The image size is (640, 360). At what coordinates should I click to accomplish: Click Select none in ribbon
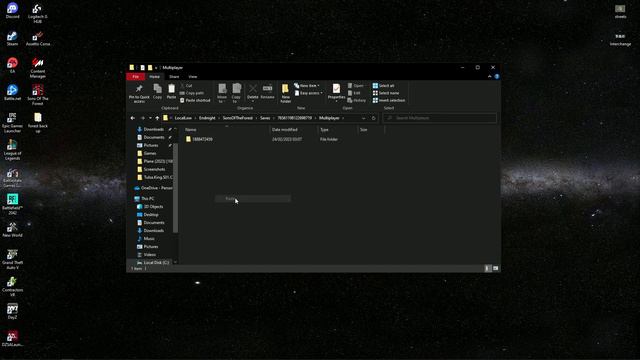point(386,93)
